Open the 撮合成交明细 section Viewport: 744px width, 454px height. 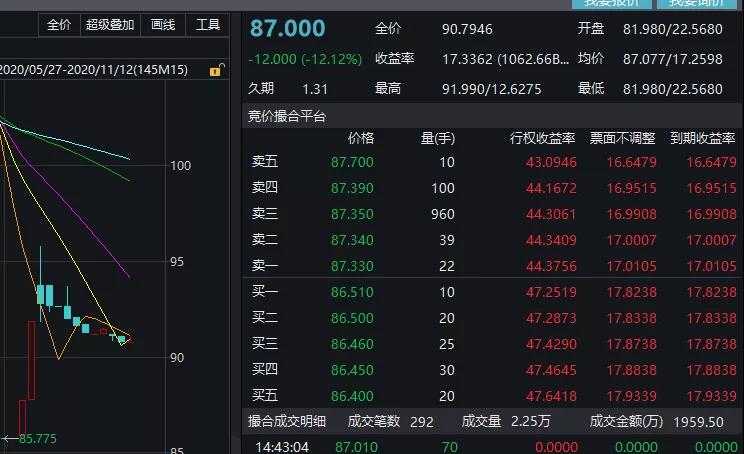[288, 422]
